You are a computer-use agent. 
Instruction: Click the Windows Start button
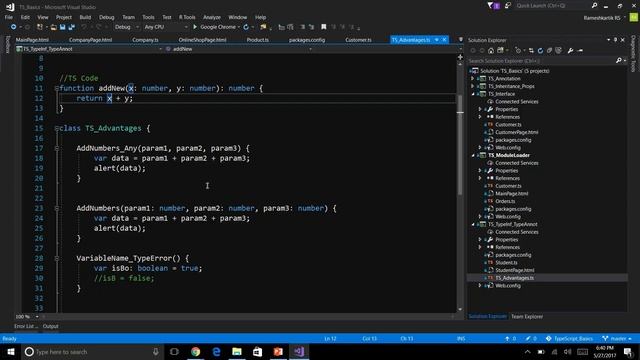click(11, 351)
